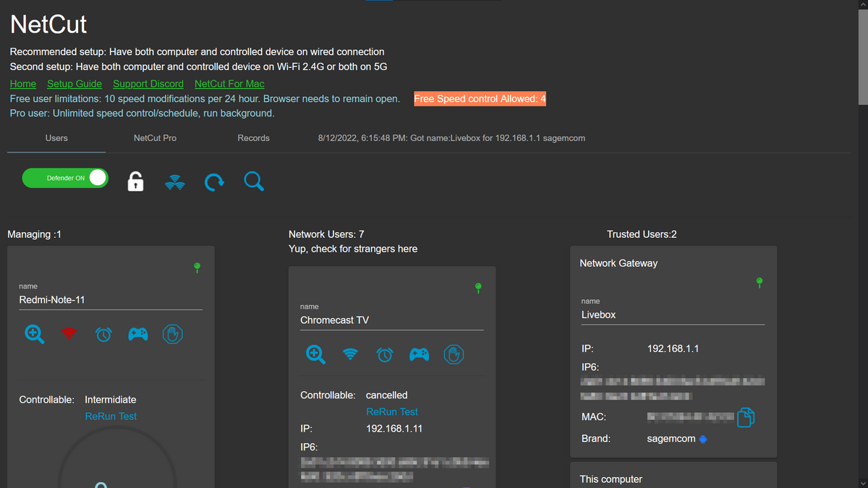Open the Support Discord link

(x=148, y=84)
